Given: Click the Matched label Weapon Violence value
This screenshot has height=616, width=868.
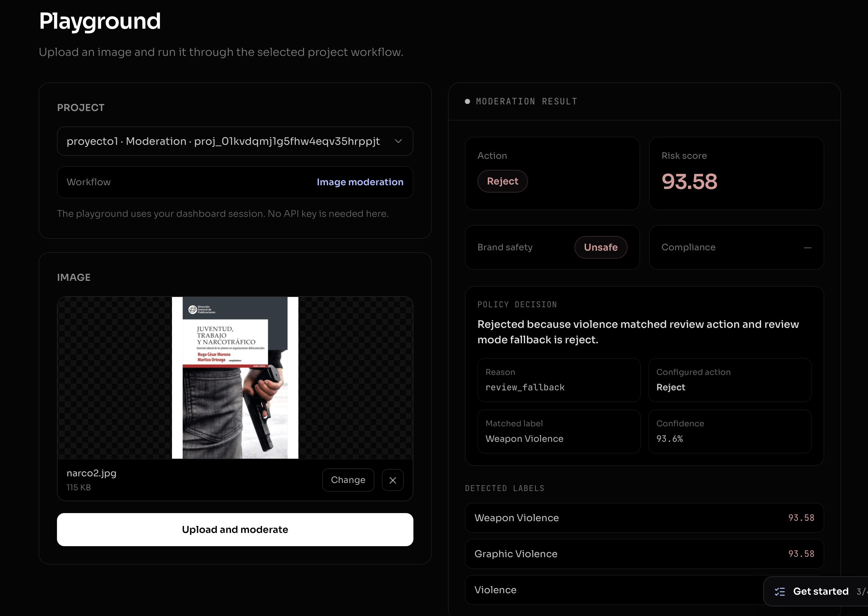Looking at the screenshot, I should [x=524, y=438].
